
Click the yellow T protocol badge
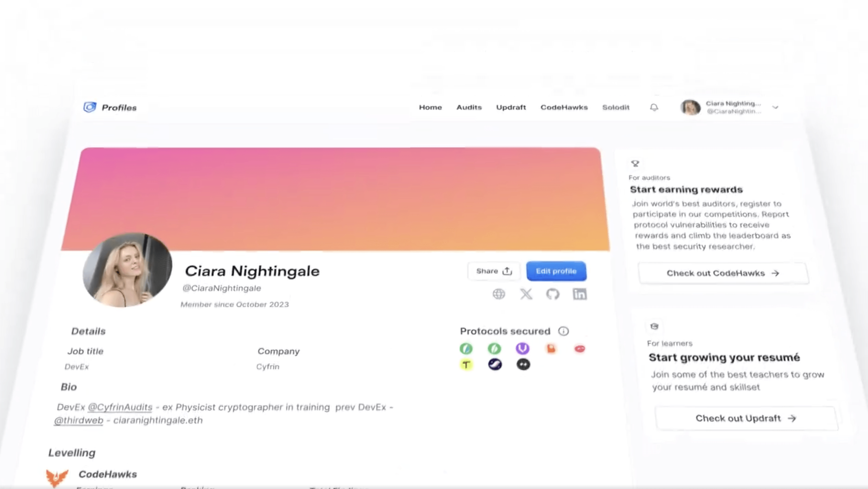466,364
